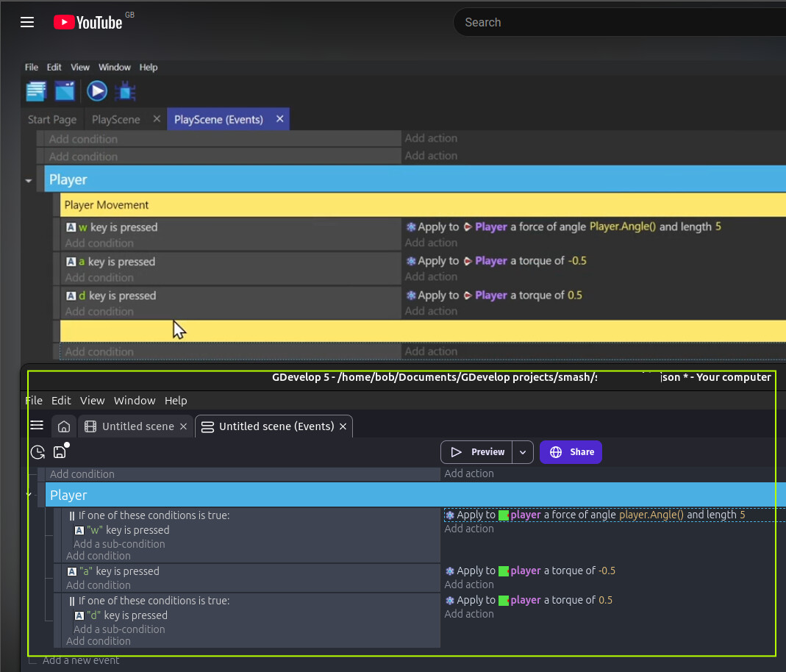Click the globe Share button
This screenshot has width=786, height=672.
tap(571, 452)
